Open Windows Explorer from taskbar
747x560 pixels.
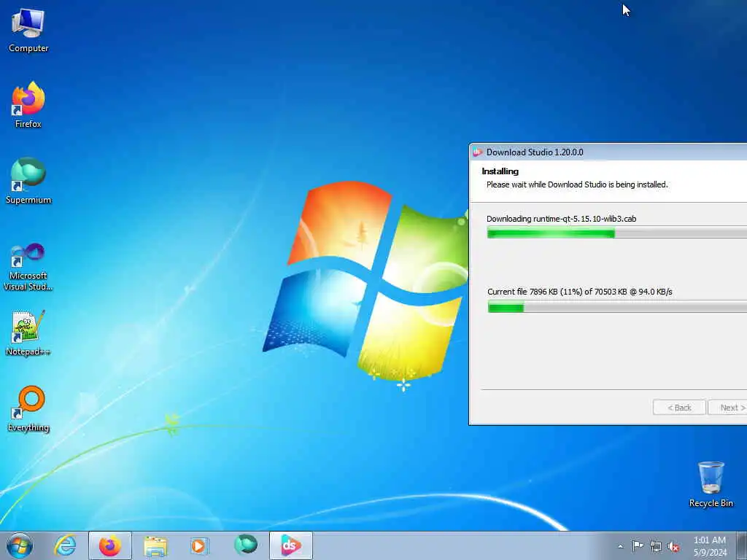(x=156, y=545)
